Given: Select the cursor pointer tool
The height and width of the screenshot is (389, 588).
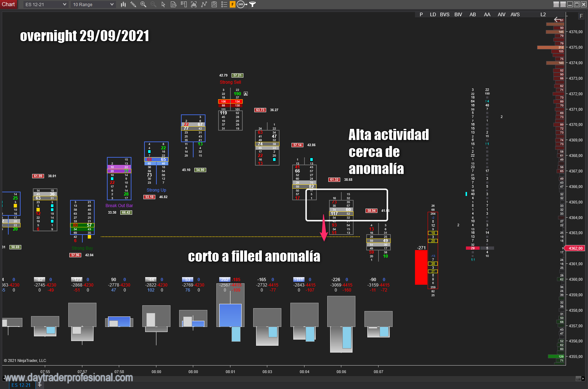Looking at the screenshot, I should point(163,4).
